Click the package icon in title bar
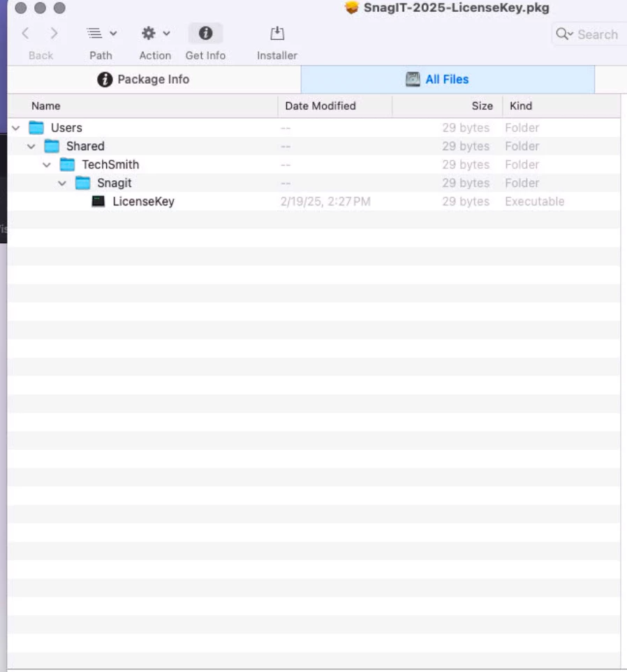The width and height of the screenshot is (627, 672). pyautogui.click(x=352, y=7)
